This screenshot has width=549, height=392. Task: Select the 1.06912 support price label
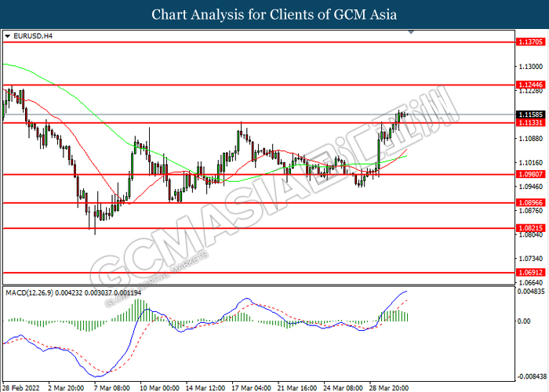point(531,272)
